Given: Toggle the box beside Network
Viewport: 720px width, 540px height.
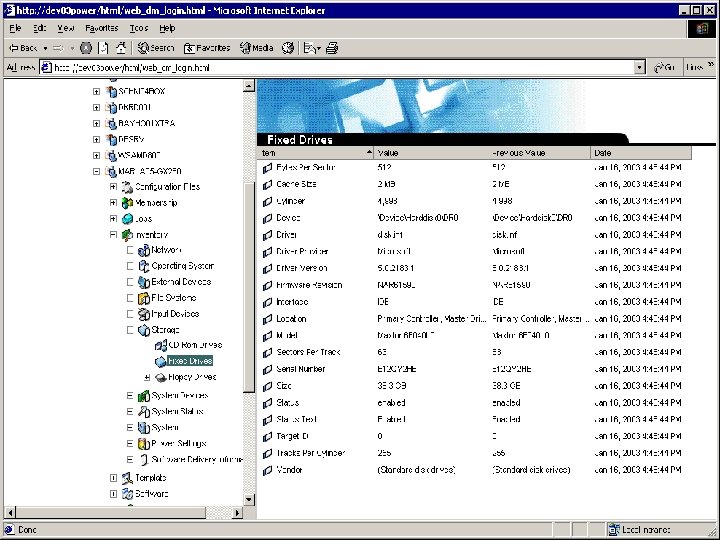Looking at the screenshot, I should pyautogui.click(x=129, y=250).
